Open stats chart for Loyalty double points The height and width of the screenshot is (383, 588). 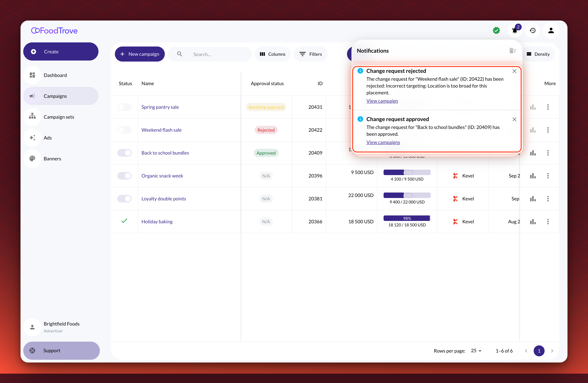[x=533, y=199]
